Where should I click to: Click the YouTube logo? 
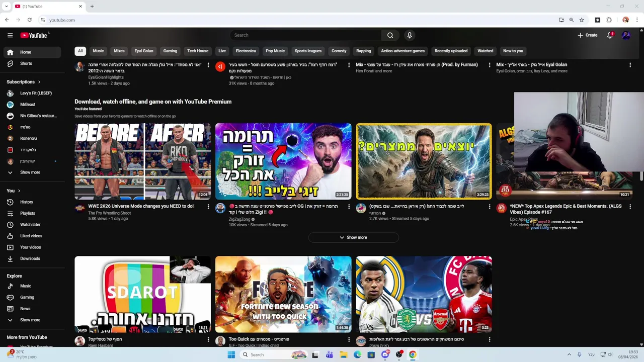pos(34,35)
